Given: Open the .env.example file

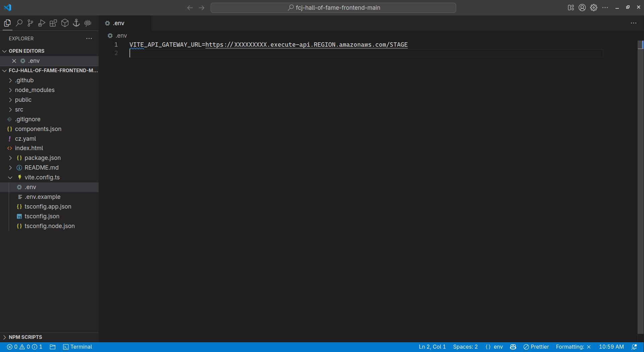Looking at the screenshot, I should coord(49,197).
